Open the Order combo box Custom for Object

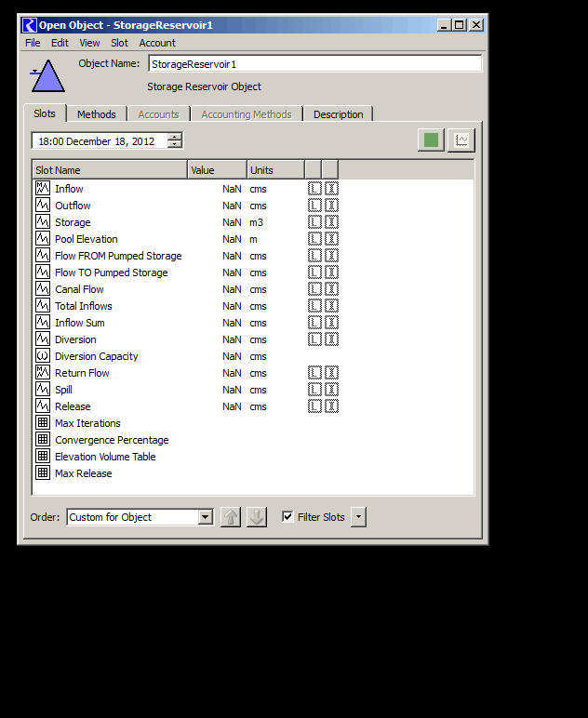pos(140,517)
